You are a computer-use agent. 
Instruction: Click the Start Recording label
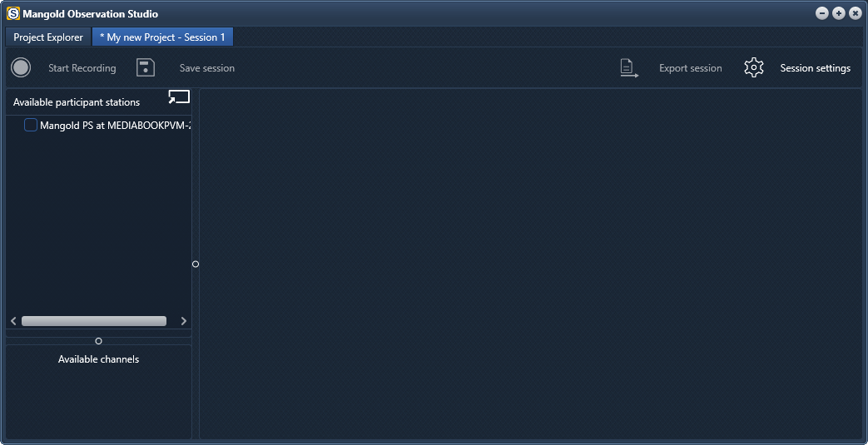click(x=82, y=68)
